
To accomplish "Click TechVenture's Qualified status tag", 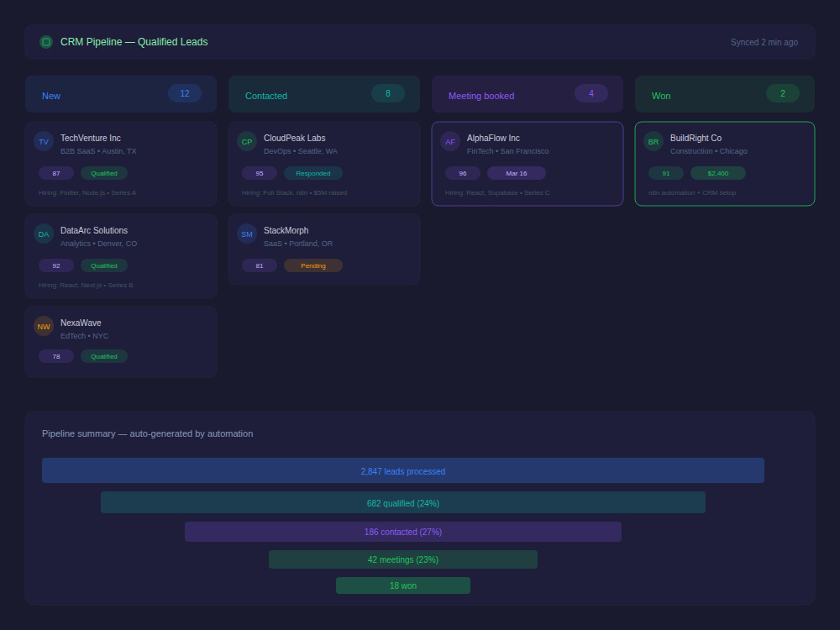I will (x=104, y=173).
